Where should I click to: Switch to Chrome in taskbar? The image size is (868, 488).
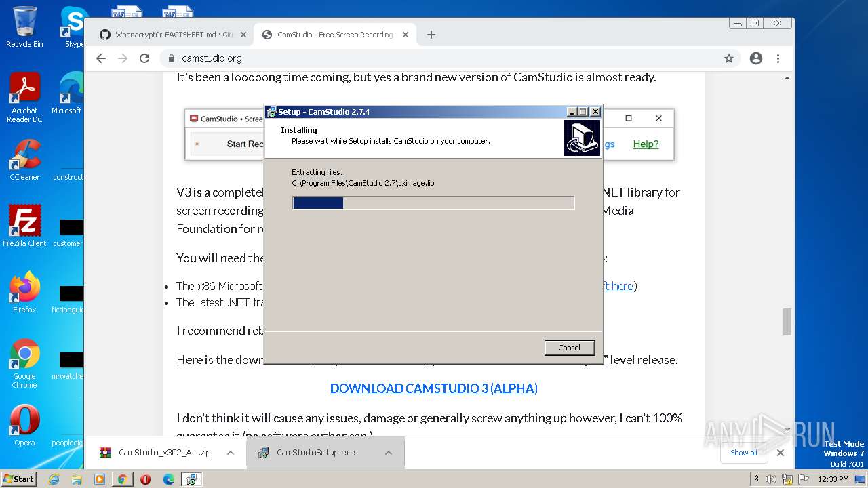(x=123, y=479)
